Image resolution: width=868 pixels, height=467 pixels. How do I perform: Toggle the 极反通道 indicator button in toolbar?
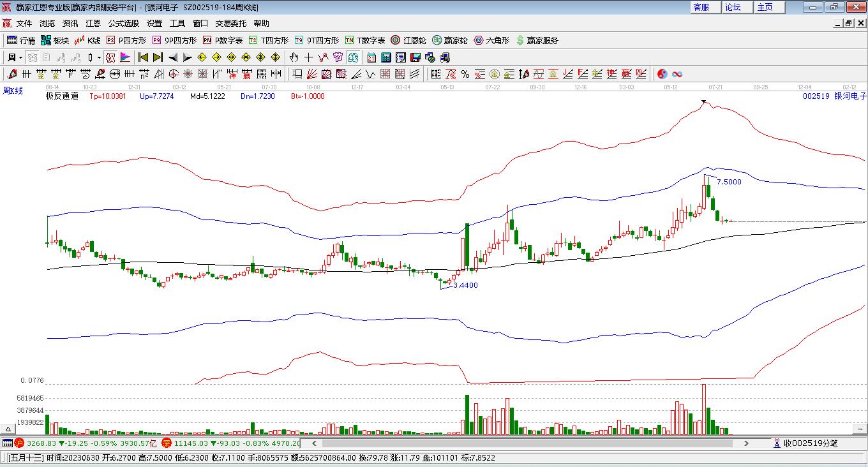(110, 57)
